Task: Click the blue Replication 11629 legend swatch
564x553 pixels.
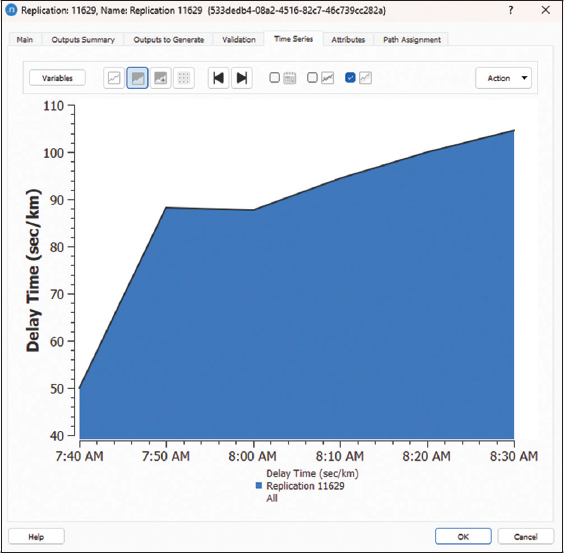Action: point(259,486)
